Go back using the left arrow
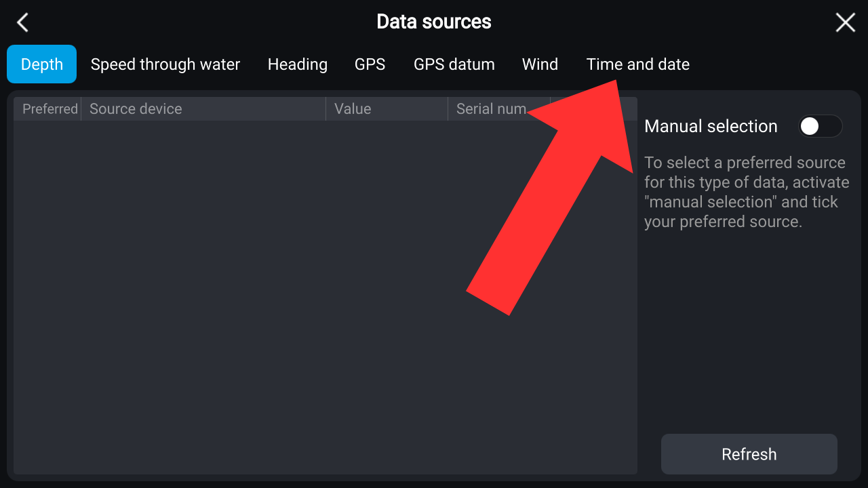Image resolution: width=868 pixels, height=488 pixels. click(22, 22)
